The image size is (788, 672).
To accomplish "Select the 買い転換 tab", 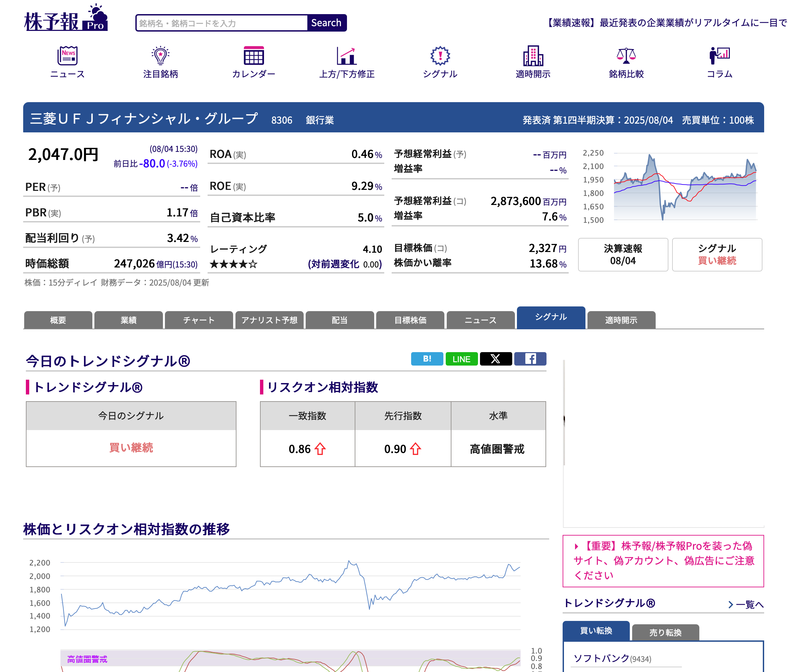I will [596, 631].
